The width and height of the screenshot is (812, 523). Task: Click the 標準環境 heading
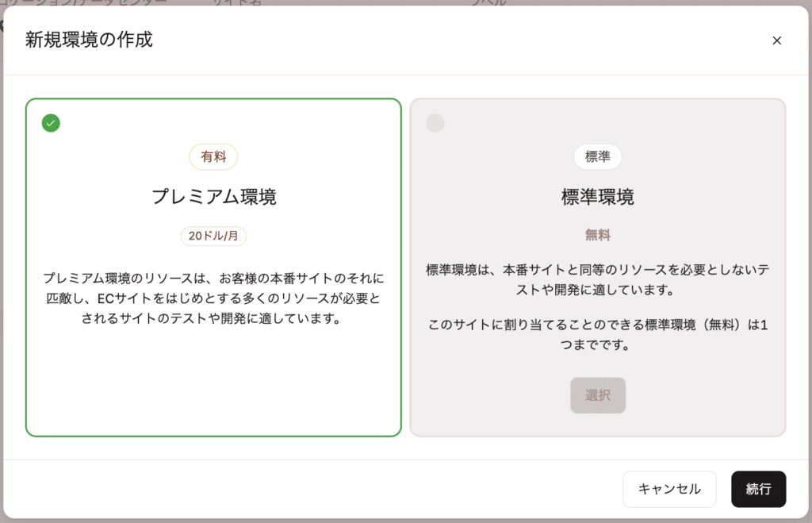(597, 194)
